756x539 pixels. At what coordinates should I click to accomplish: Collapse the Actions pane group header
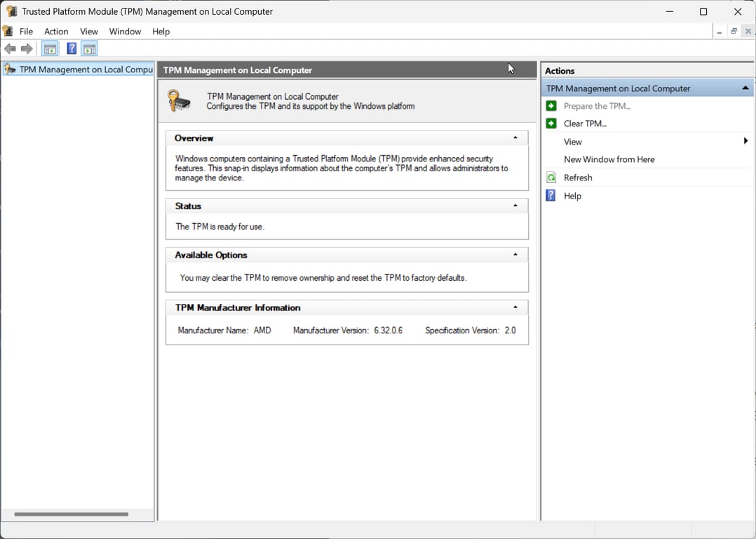pyautogui.click(x=745, y=88)
